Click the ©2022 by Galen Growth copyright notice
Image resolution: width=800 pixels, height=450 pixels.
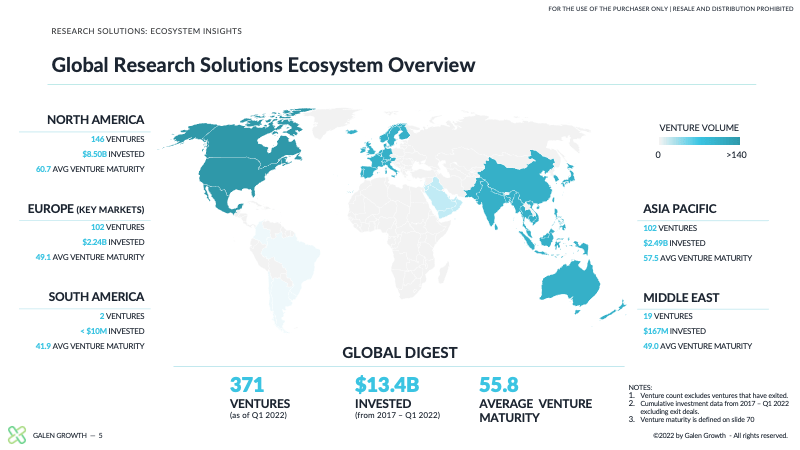720,435
